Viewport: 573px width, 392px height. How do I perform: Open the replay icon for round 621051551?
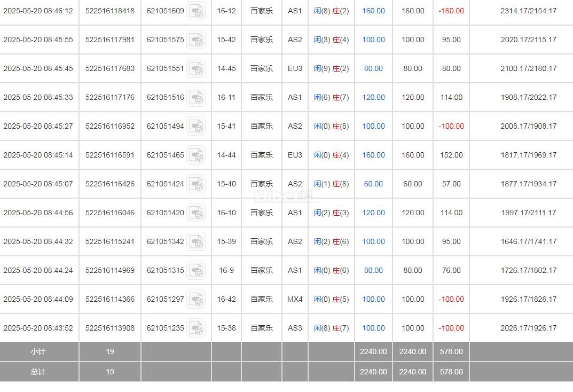pyautogui.click(x=196, y=68)
